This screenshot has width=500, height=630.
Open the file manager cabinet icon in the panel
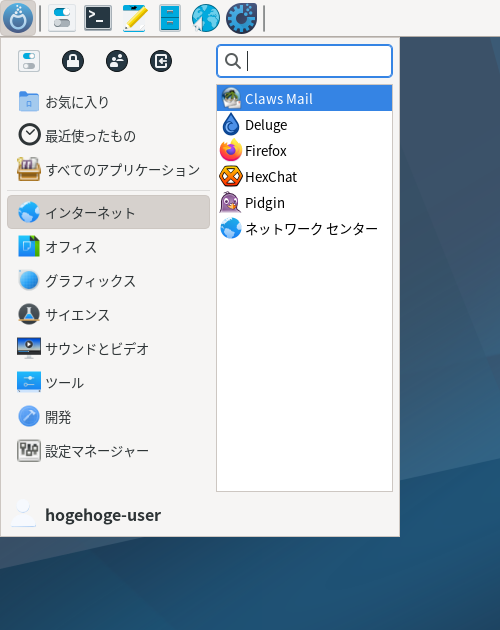(170, 18)
